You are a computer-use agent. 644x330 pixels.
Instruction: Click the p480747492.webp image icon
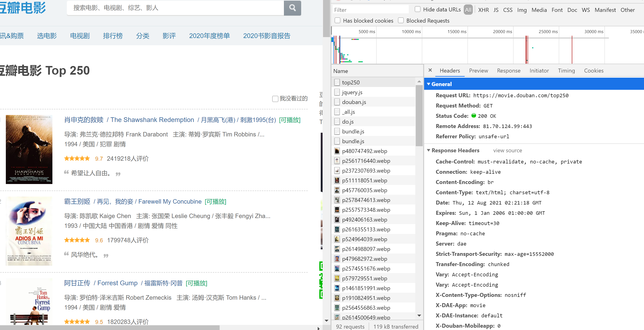click(x=337, y=151)
